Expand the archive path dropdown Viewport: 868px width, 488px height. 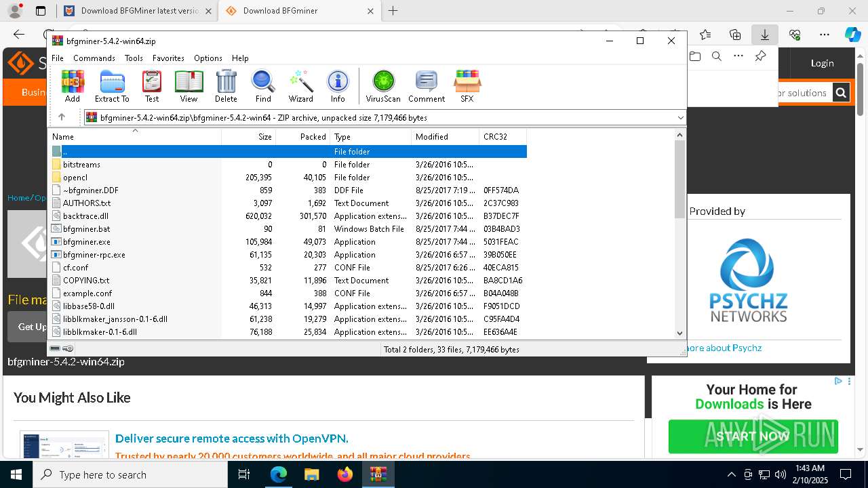[x=680, y=118]
